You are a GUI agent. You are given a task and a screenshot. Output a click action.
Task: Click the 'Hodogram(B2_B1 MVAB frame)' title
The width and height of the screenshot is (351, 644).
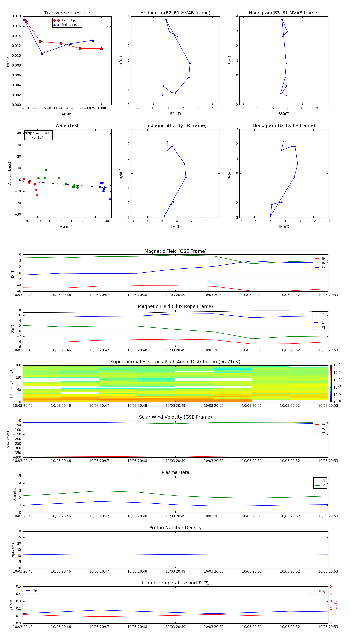click(175, 13)
